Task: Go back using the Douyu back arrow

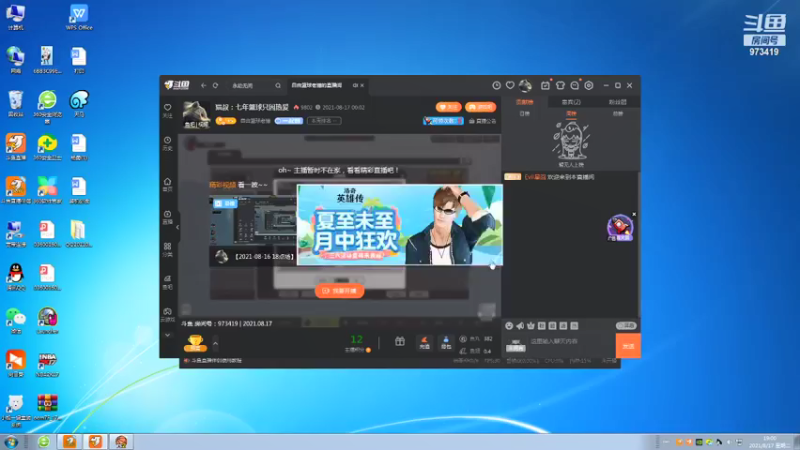Action: (x=204, y=86)
